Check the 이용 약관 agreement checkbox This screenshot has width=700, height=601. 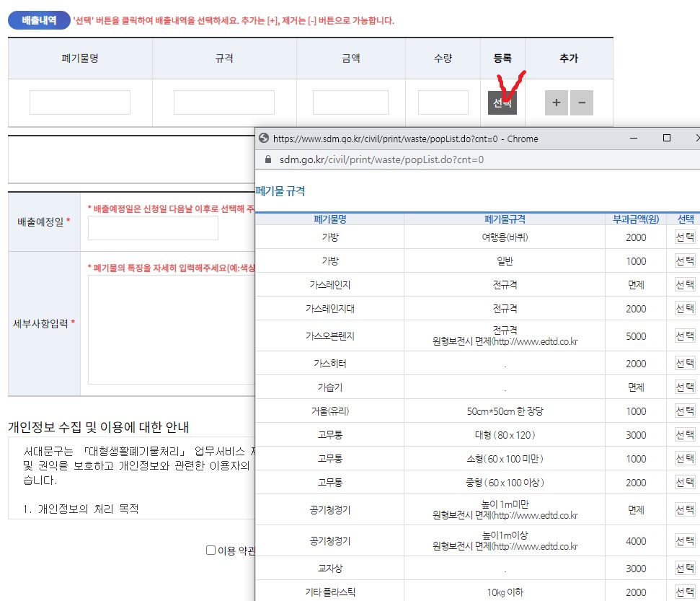(211, 550)
